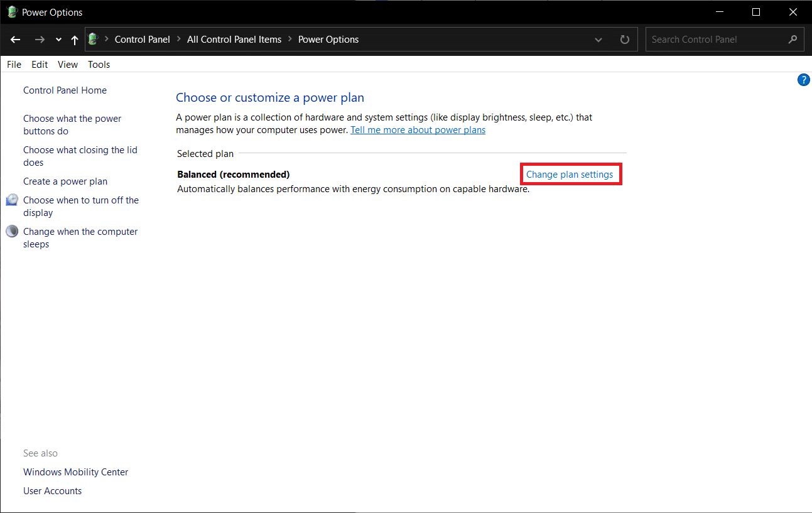Open Choose when to turn off the display

pos(81,206)
